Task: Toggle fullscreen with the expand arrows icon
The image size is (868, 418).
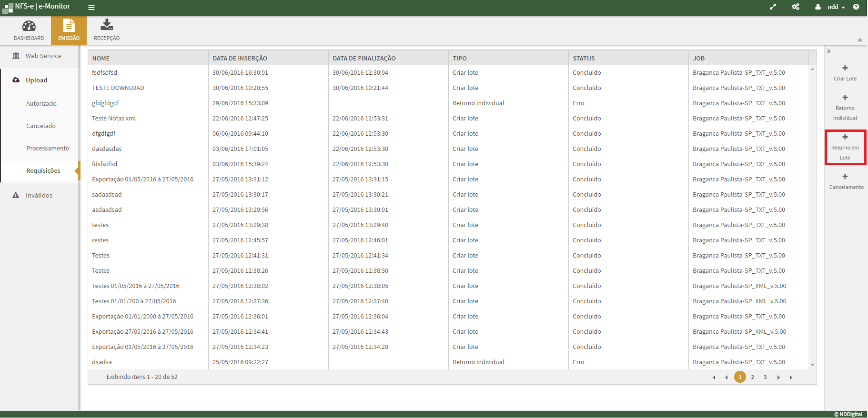Action: pyautogui.click(x=773, y=7)
